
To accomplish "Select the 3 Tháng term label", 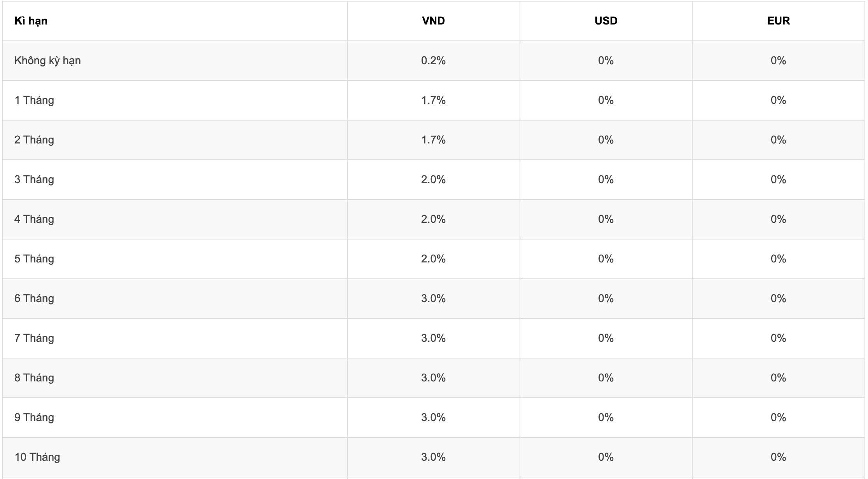I will coord(34,180).
